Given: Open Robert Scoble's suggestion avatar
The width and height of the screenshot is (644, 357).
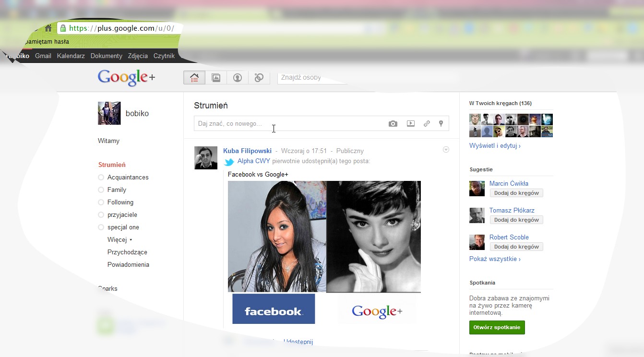Looking at the screenshot, I should pos(477,242).
